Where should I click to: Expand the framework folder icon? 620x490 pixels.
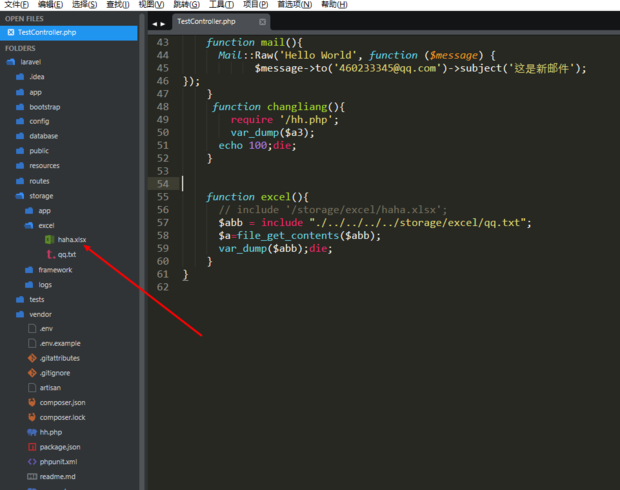29,270
